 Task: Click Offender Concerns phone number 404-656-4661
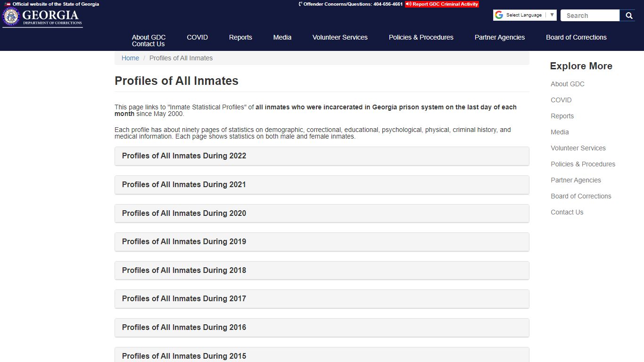click(x=388, y=4)
